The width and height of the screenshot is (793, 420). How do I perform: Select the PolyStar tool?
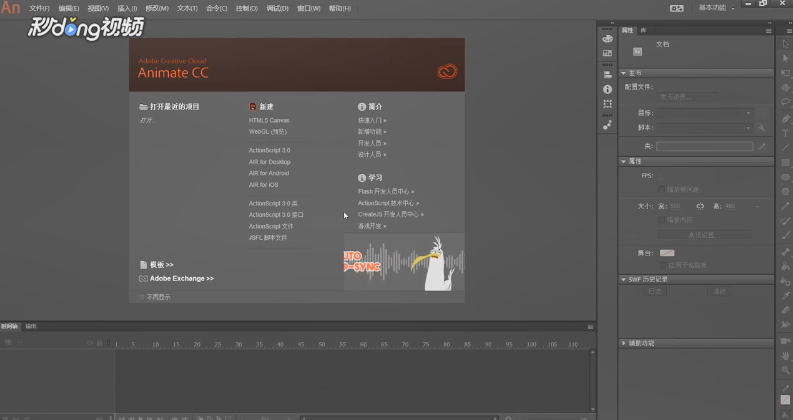(785, 191)
